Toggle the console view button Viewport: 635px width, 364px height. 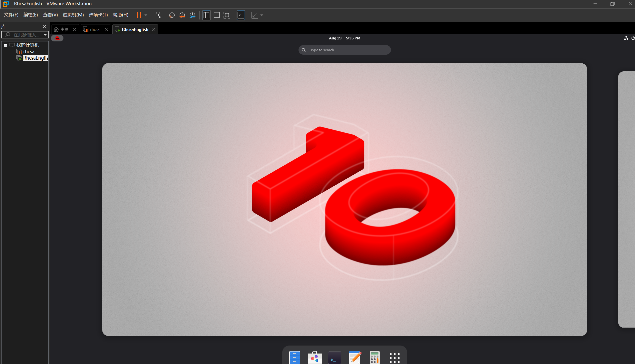(x=241, y=15)
